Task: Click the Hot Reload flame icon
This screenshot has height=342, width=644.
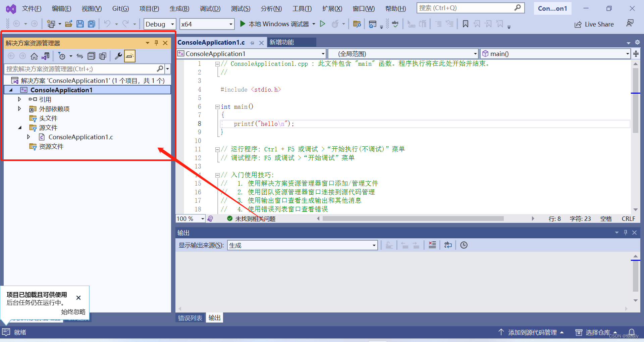Action: (x=335, y=24)
